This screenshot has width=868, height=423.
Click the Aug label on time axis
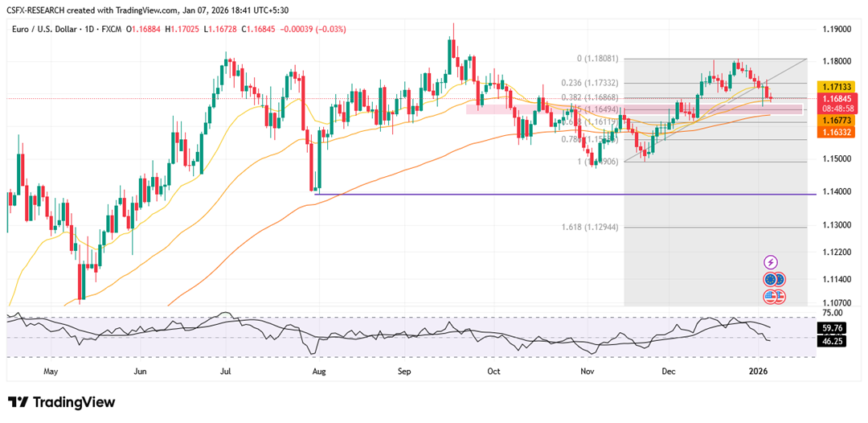point(318,372)
